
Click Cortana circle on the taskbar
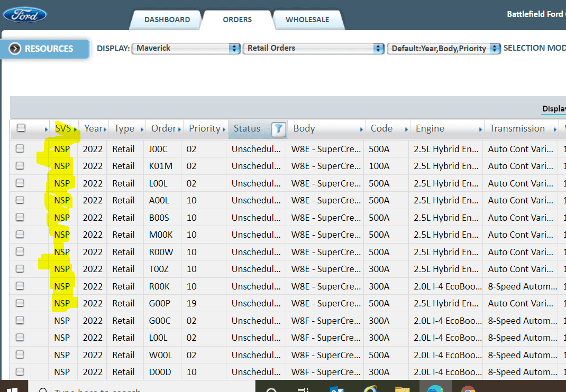click(271, 389)
